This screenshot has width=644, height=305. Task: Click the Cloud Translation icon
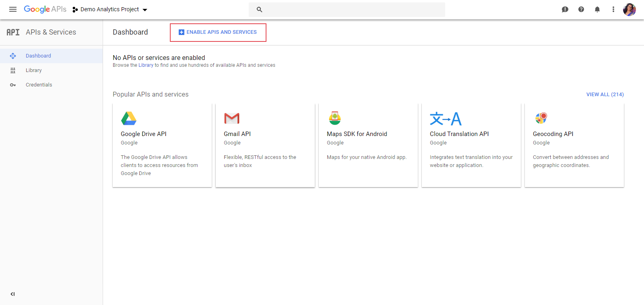(x=446, y=119)
